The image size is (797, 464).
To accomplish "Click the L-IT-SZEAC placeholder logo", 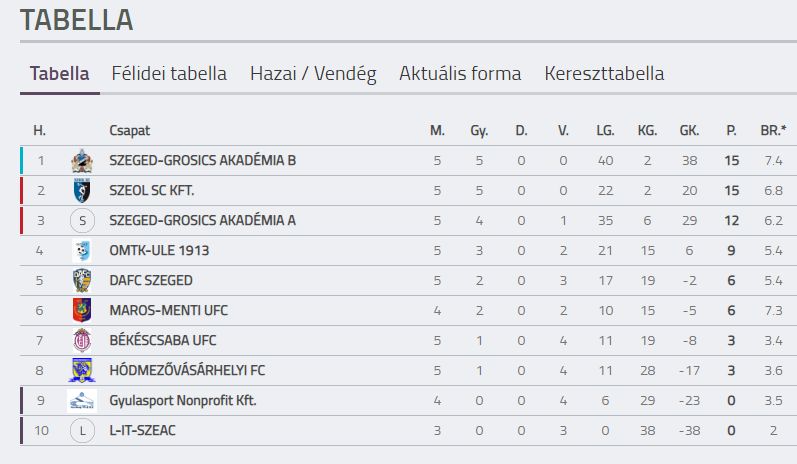I will (x=81, y=431).
